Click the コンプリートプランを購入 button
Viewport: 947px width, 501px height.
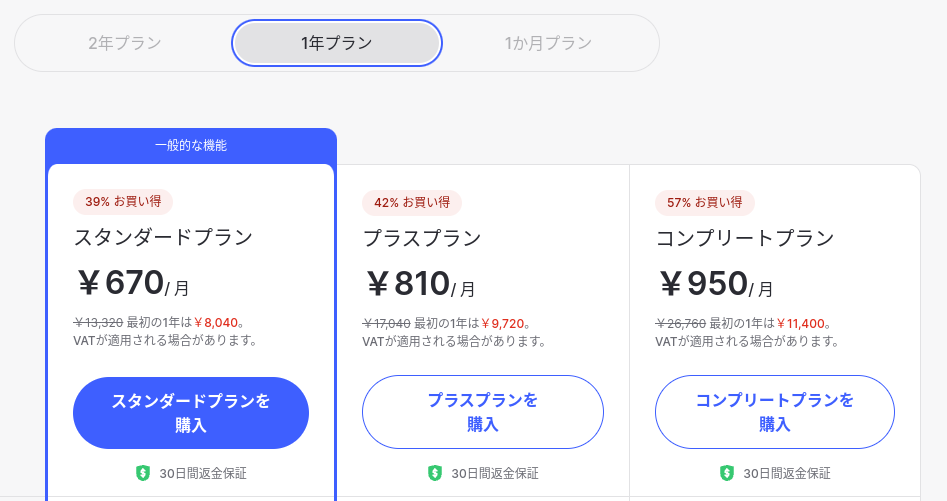click(774, 412)
